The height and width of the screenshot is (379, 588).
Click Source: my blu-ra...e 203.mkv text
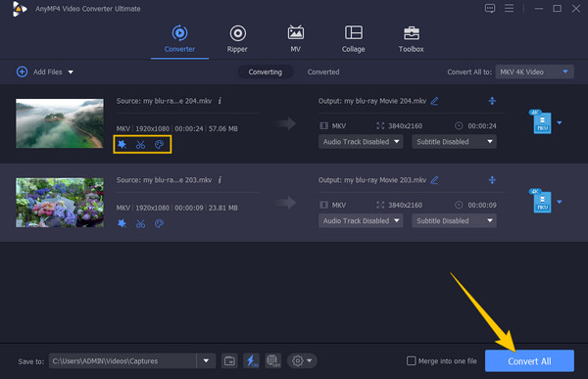tap(164, 180)
